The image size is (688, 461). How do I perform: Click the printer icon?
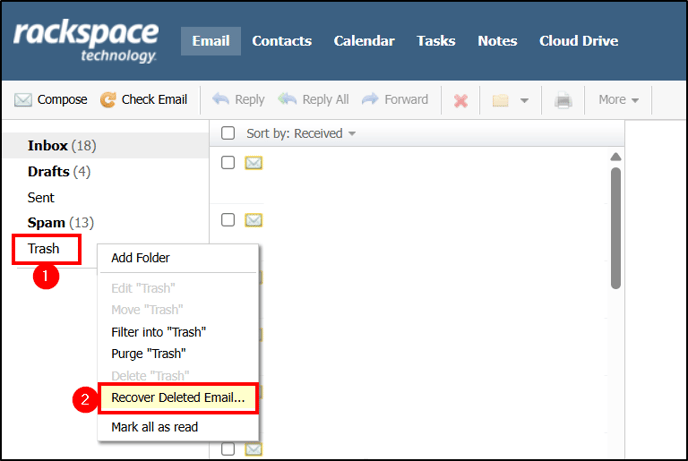[x=563, y=100]
